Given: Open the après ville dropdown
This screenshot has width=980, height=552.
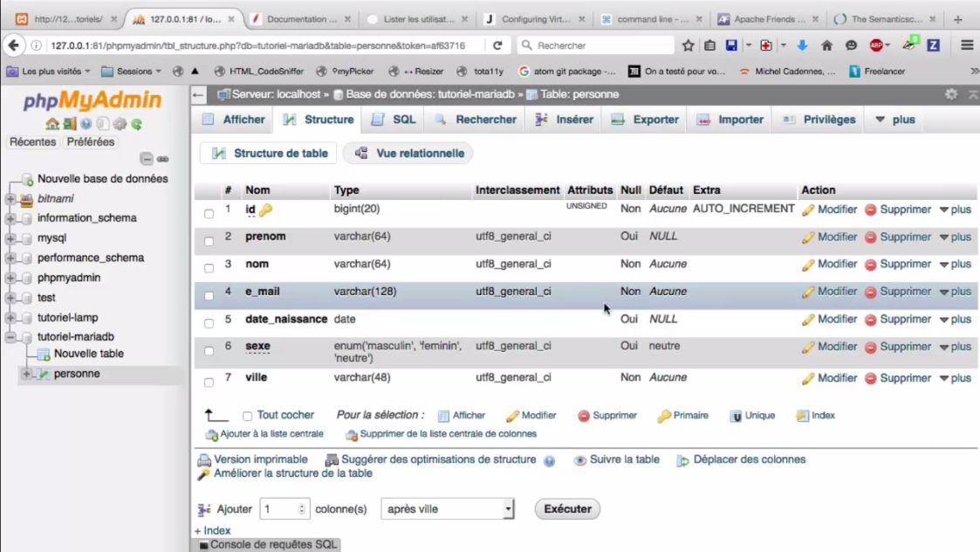Looking at the screenshot, I should tap(446, 508).
